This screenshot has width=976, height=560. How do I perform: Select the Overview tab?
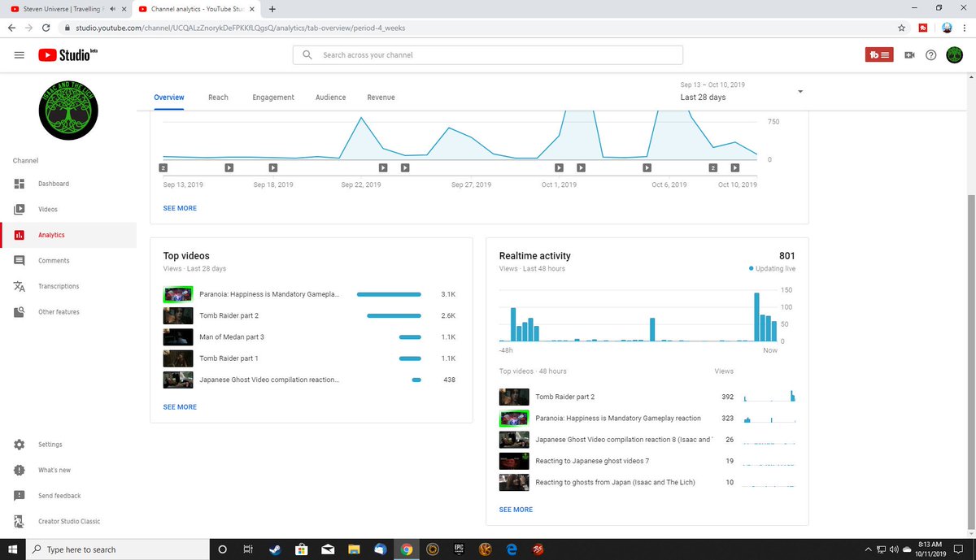(169, 98)
